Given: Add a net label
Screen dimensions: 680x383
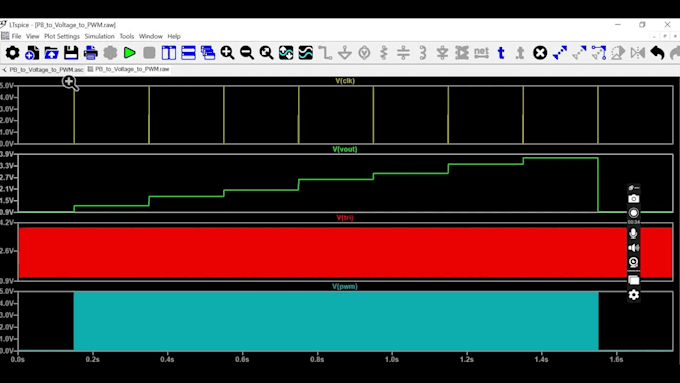Looking at the screenshot, I should coord(481,53).
